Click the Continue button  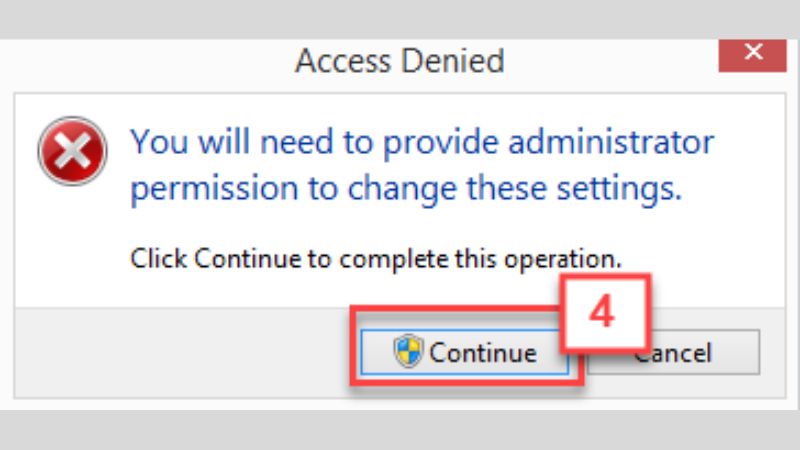[467, 353]
